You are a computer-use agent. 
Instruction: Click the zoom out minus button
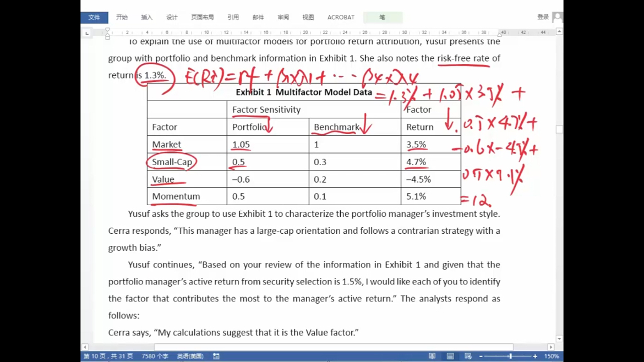click(x=481, y=356)
